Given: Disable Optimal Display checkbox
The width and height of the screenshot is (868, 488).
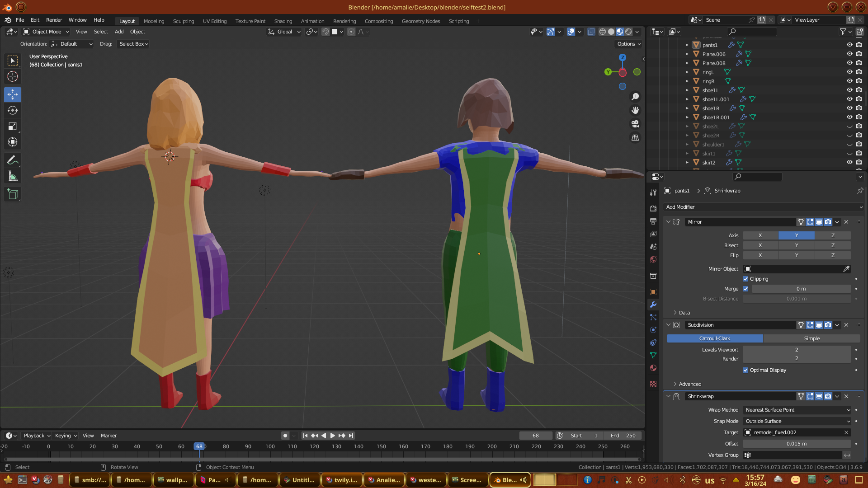Looking at the screenshot, I should click(745, 370).
